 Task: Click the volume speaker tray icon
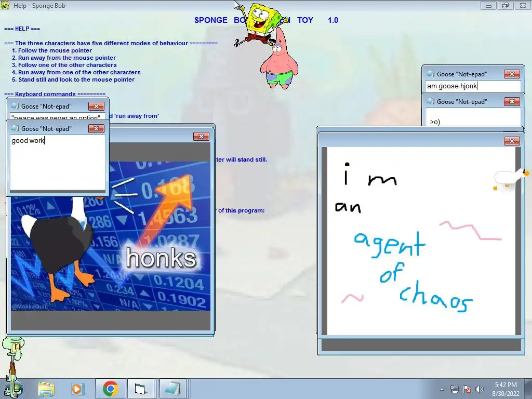[x=480, y=389]
